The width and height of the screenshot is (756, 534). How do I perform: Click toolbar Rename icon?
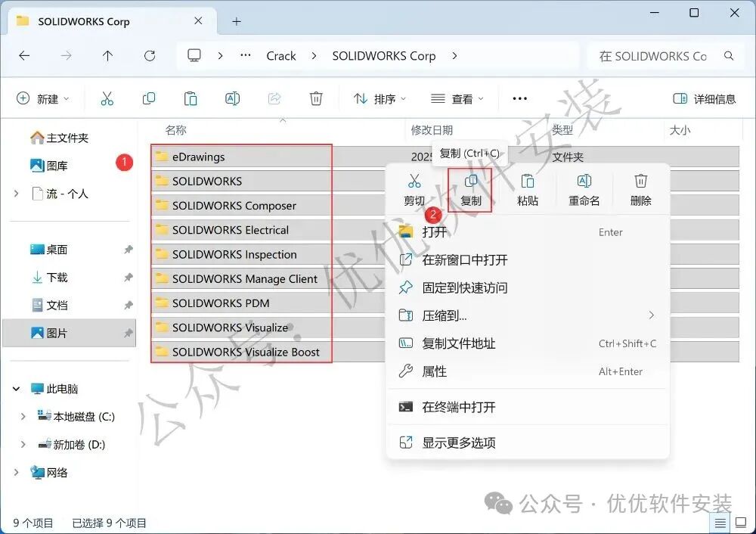pyautogui.click(x=232, y=98)
